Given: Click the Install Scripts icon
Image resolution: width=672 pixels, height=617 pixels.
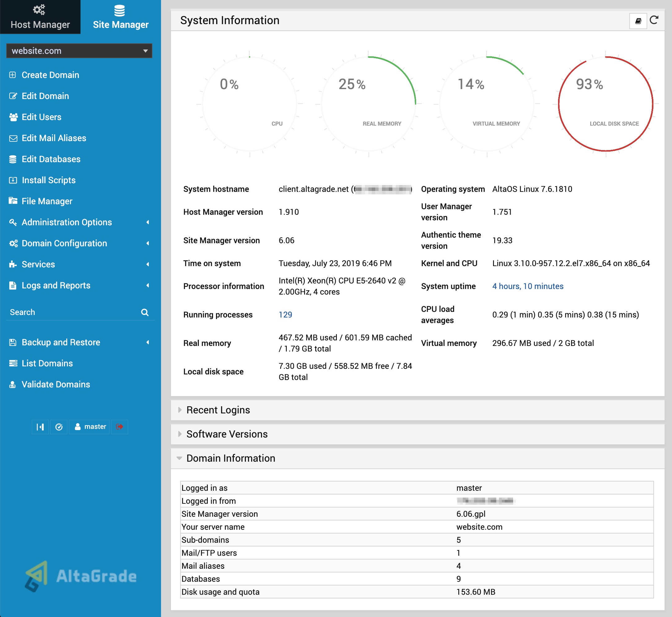Looking at the screenshot, I should [13, 180].
